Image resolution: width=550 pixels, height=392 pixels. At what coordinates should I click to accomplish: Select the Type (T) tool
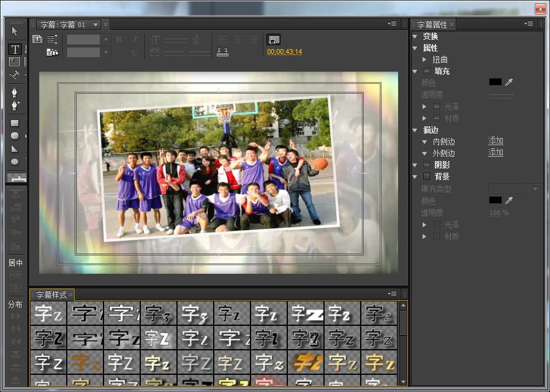tap(15, 49)
